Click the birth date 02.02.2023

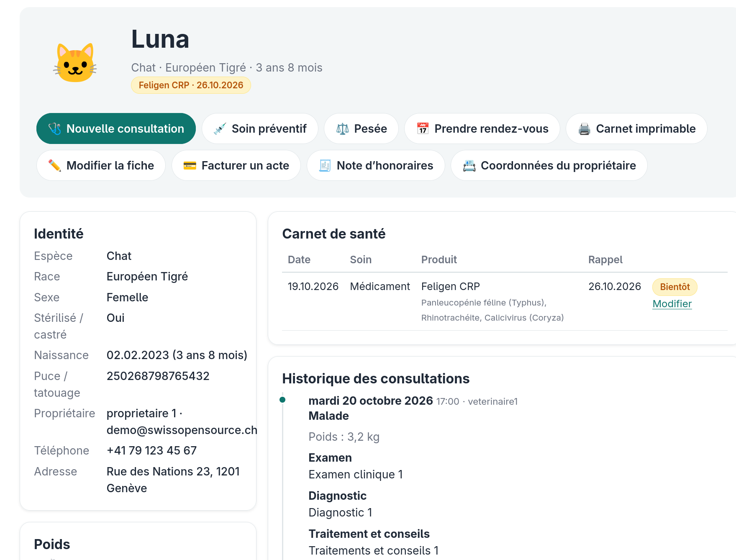coord(138,355)
